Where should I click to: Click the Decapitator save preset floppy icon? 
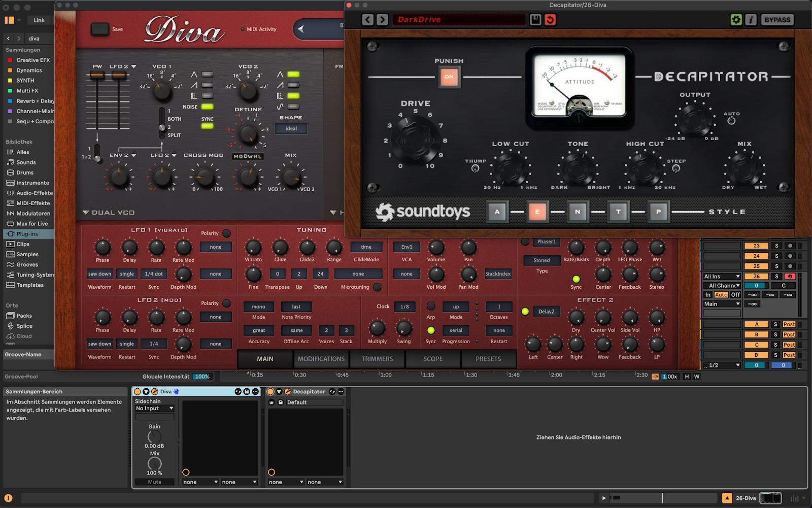(x=535, y=20)
